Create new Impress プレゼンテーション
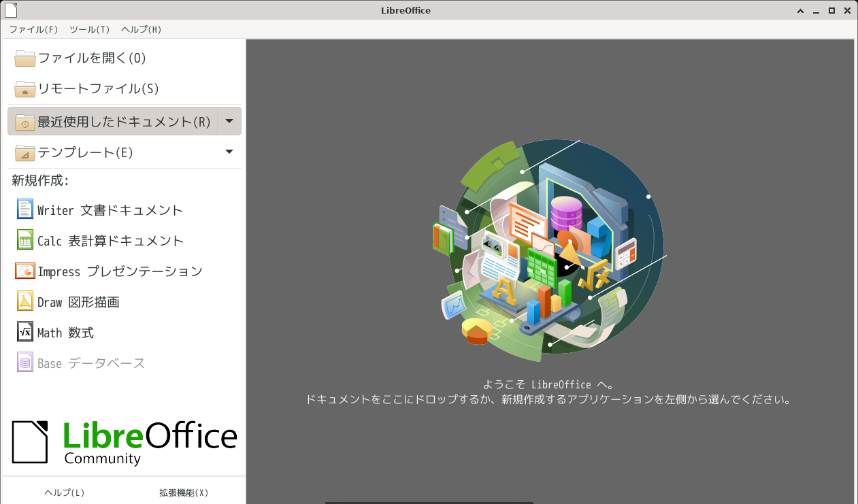Viewport: 858px width, 504px height. point(125,271)
